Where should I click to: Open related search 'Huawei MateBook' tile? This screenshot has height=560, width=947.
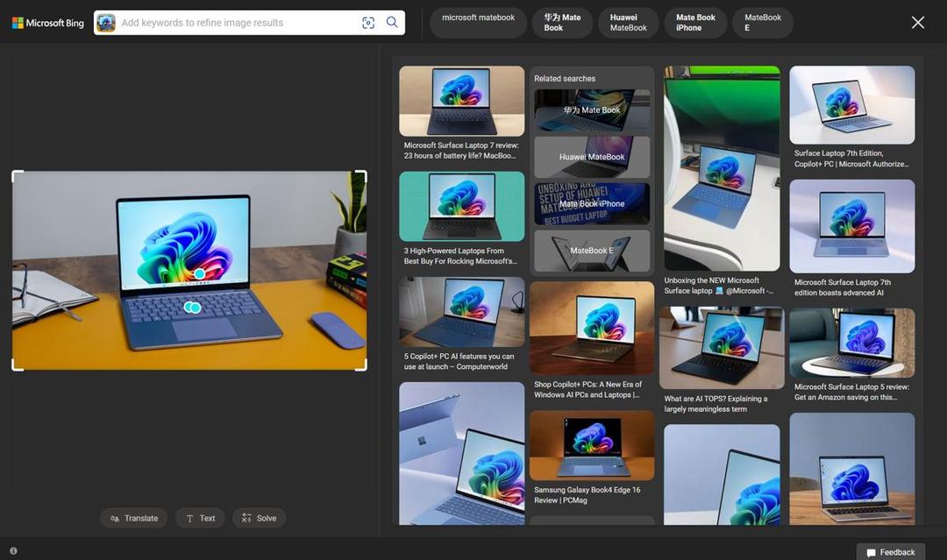click(592, 157)
